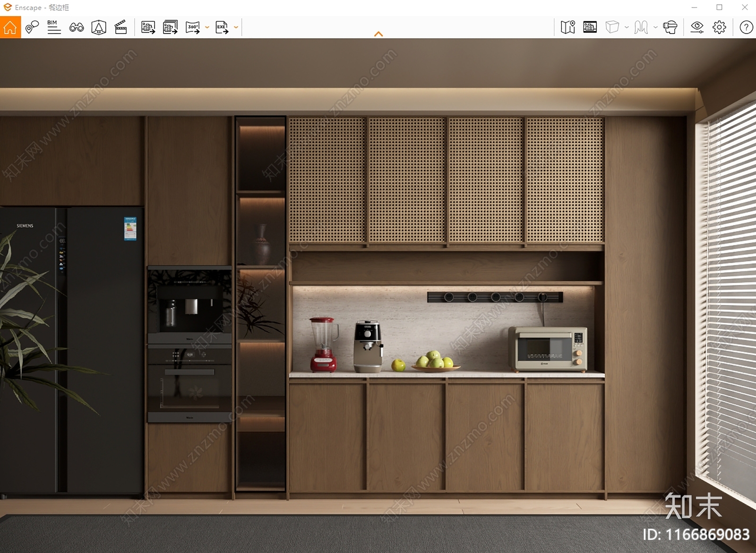Toggle Safe Frame perspective icon
This screenshot has width=756, height=553.
tap(99, 27)
